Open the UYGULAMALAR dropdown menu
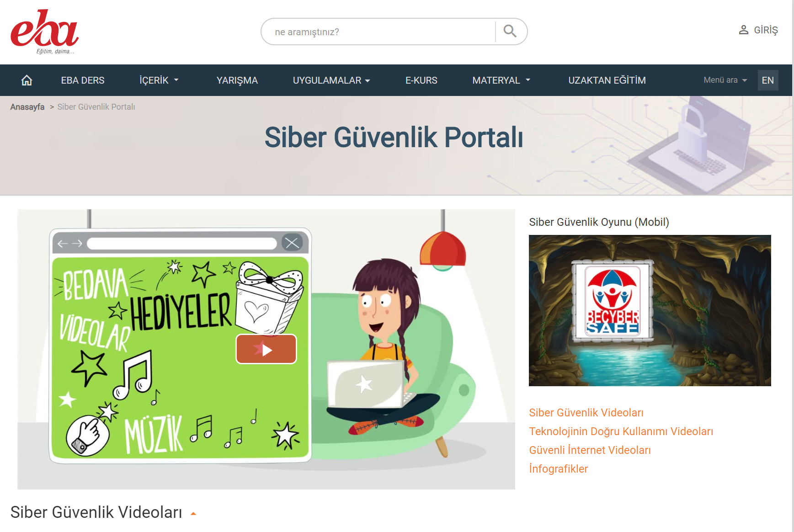 tap(331, 80)
